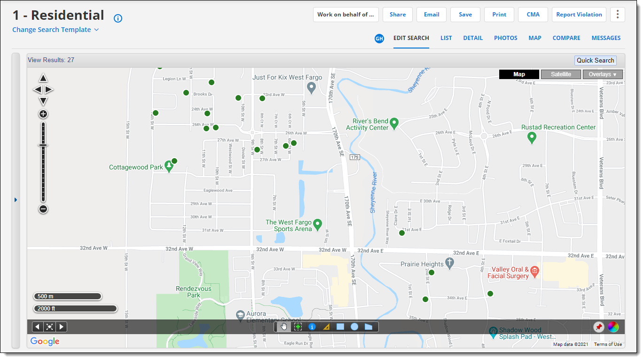Choose the rectangle draw shape tool
The image size is (644, 360).
340,327
